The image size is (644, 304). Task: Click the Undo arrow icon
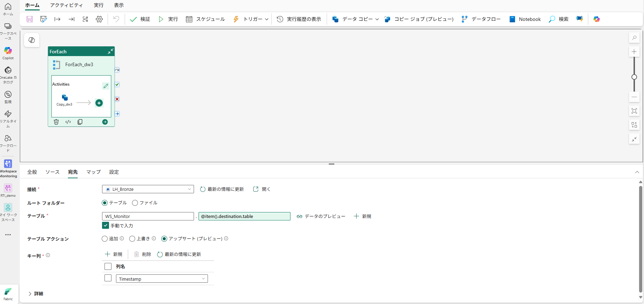(x=116, y=19)
